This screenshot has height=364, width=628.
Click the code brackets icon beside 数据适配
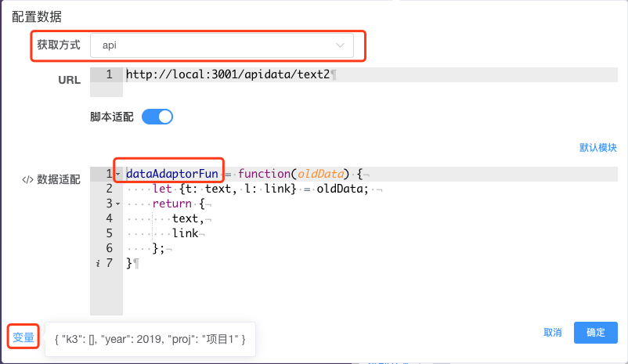[27, 179]
